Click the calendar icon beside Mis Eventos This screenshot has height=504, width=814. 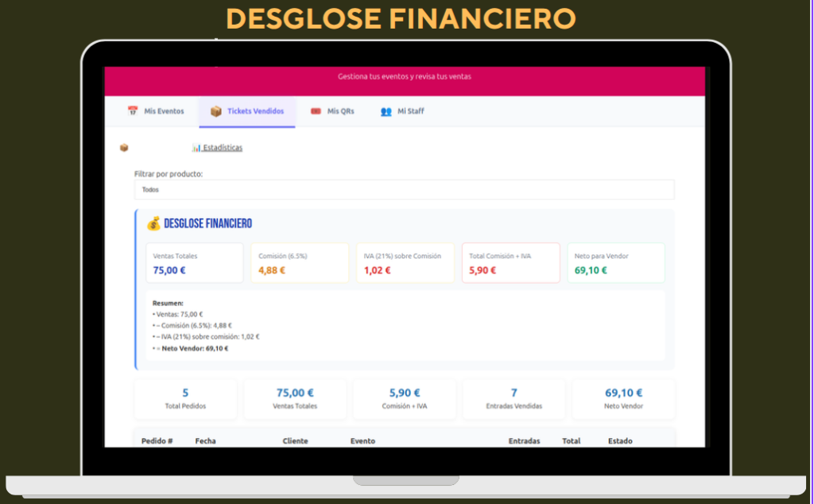[x=133, y=111]
